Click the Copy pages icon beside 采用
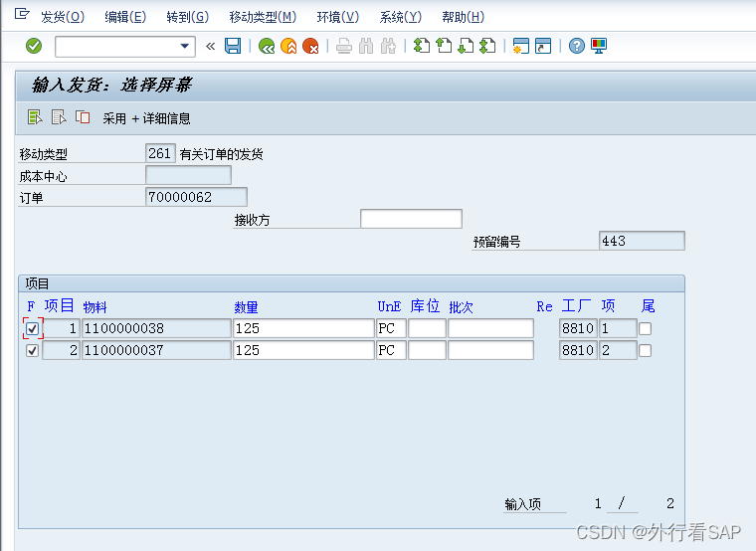 (x=83, y=117)
